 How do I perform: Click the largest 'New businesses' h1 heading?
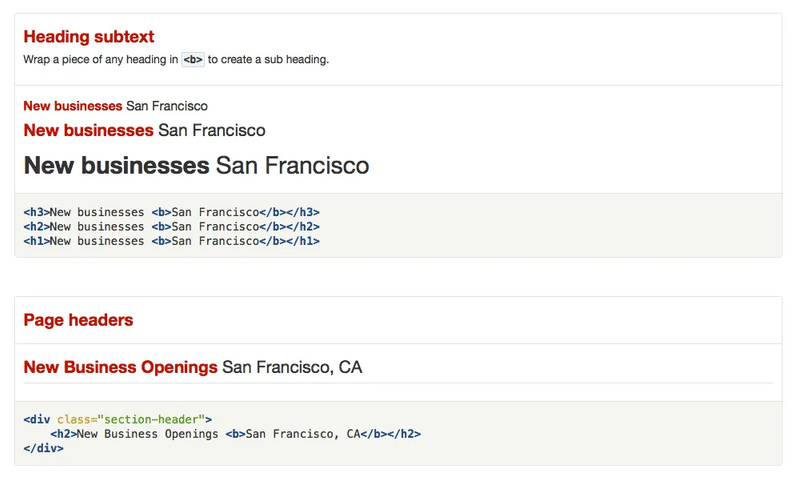pyautogui.click(x=116, y=165)
